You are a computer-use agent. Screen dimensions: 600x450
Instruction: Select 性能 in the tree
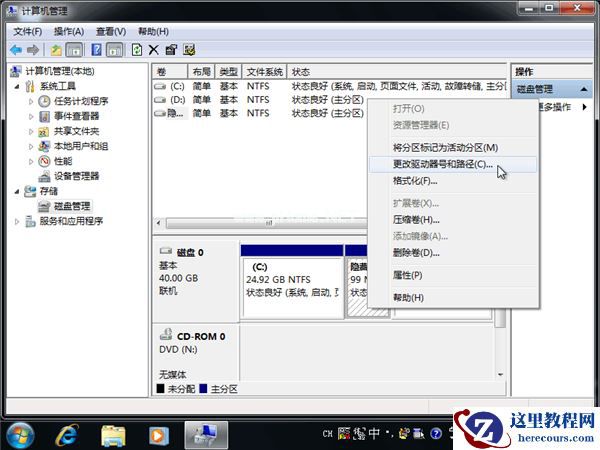[x=63, y=161]
